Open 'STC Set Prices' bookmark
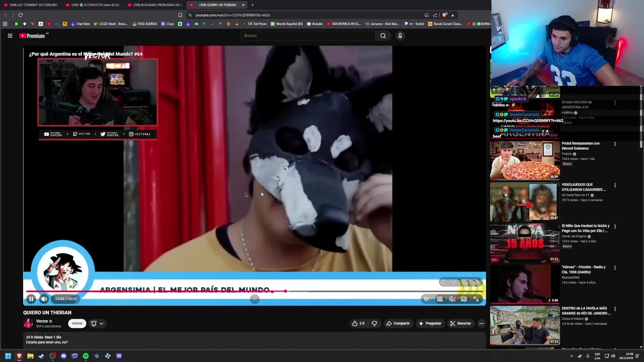The width and height of the screenshot is (644, 362). (x=255, y=24)
